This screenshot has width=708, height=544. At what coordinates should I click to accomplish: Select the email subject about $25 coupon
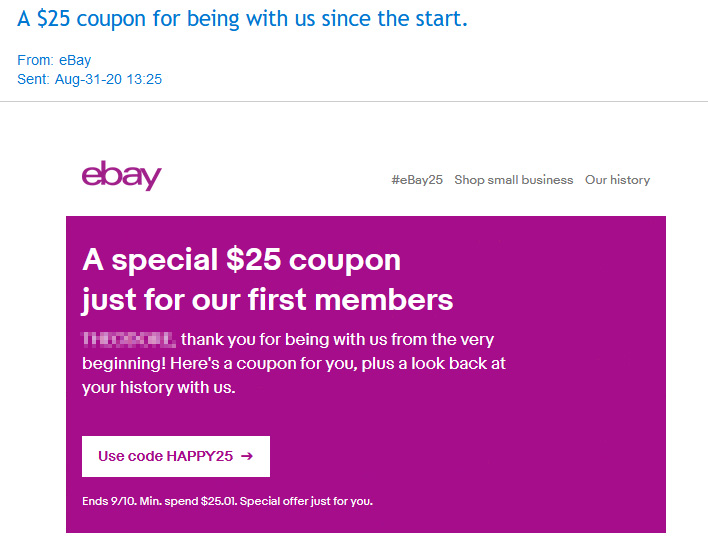(242, 19)
